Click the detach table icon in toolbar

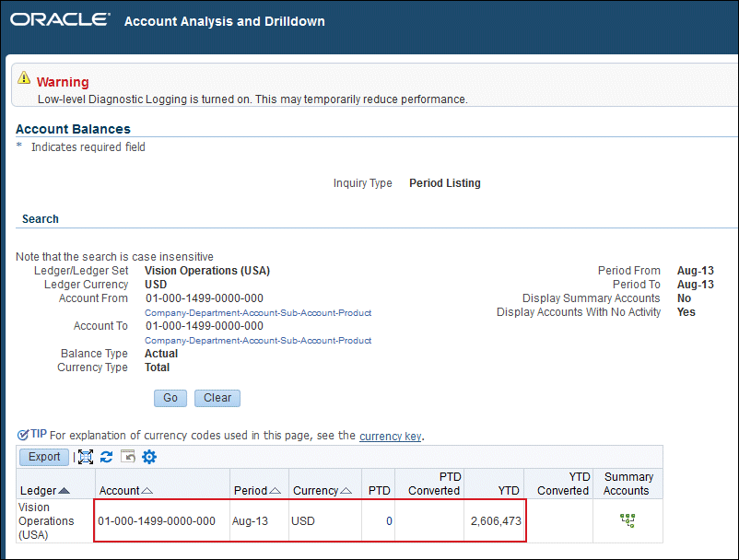coord(86,457)
